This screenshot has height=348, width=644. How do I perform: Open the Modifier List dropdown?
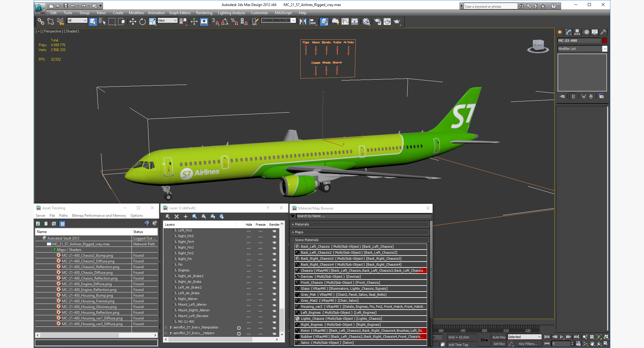(x=582, y=49)
